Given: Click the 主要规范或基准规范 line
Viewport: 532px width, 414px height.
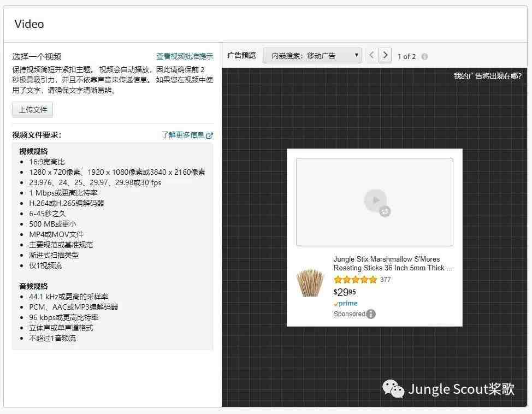Looking at the screenshot, I should pos(61,245).
